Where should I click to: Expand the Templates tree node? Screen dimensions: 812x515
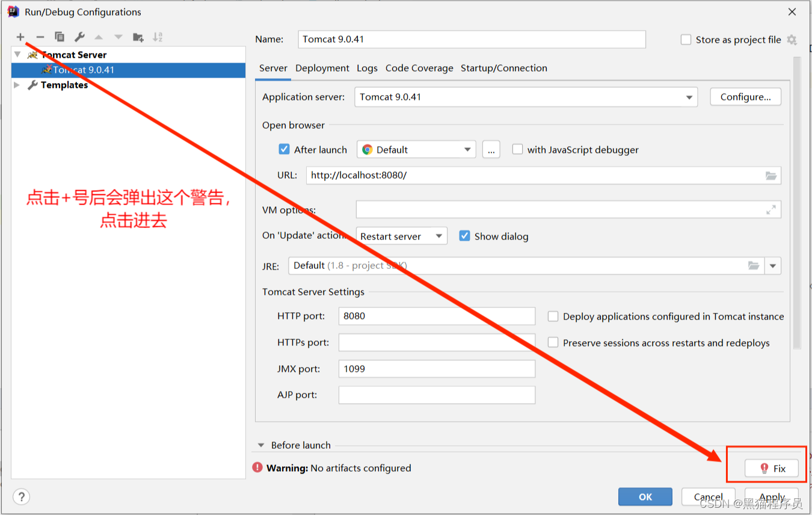tap(17, 85)
